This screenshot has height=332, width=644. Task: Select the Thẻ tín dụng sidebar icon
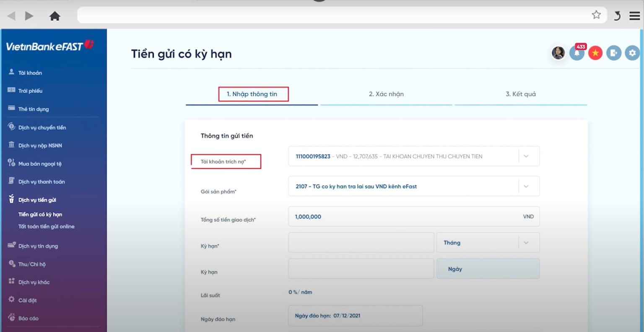(x=11, y=108)
